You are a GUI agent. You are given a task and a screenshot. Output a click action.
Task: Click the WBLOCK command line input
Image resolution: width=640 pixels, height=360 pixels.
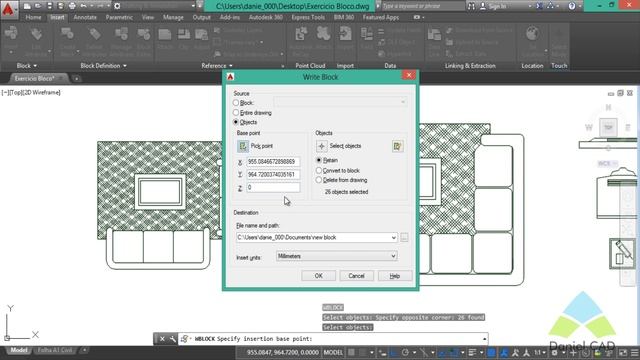333,339
